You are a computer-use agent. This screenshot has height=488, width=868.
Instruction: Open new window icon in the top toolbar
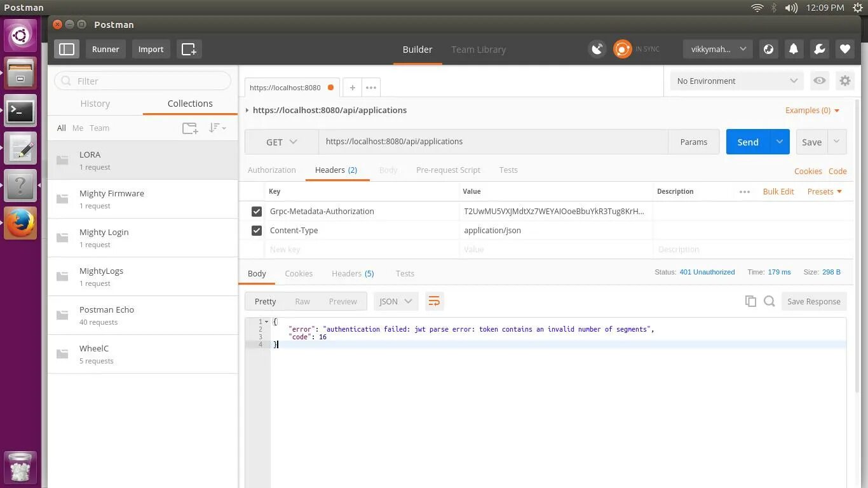(189, 49)
